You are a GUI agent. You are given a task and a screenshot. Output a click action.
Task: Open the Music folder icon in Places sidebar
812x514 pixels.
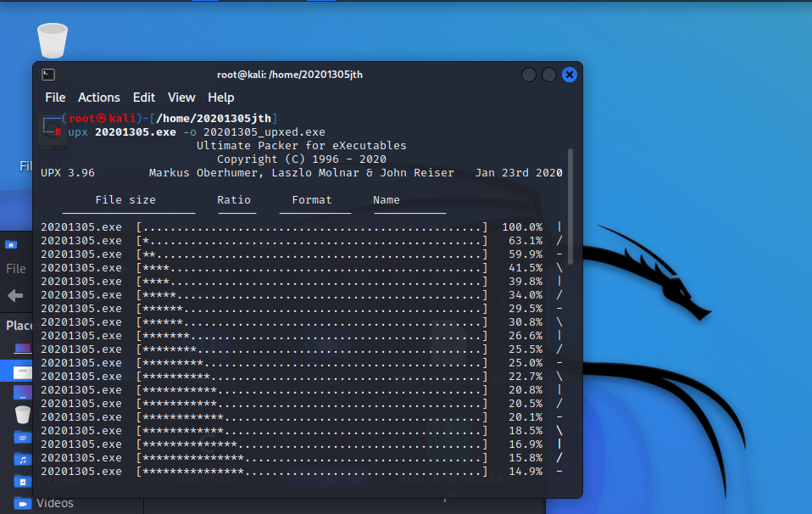(22, 460)
